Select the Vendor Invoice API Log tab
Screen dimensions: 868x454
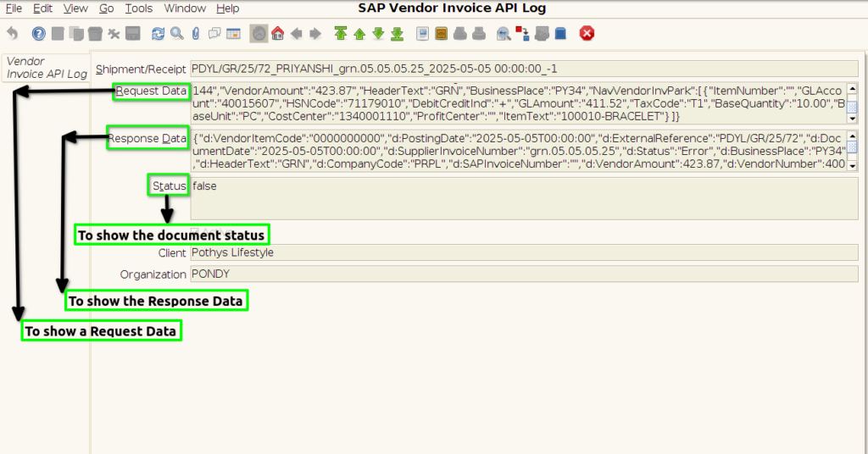(x=47, y=68)
